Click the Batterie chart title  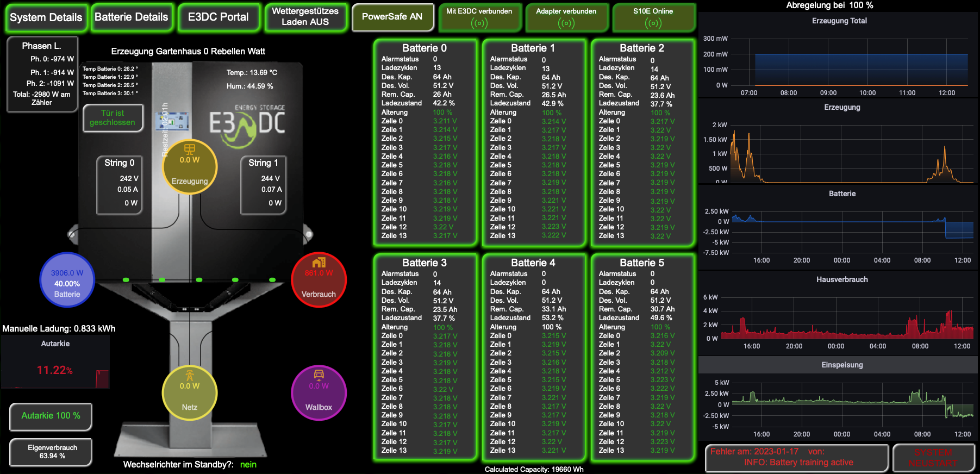[x=842, y=194]
